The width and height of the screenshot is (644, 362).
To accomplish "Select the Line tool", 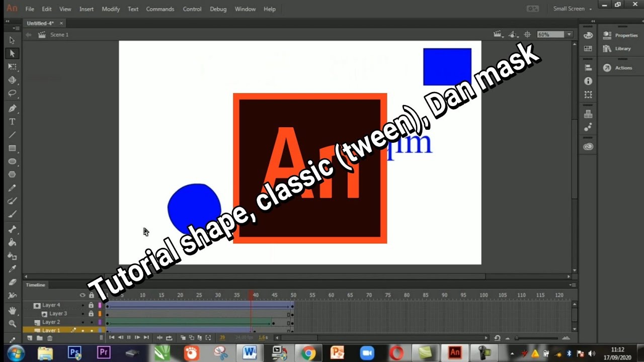I will (x=12, y=135).
